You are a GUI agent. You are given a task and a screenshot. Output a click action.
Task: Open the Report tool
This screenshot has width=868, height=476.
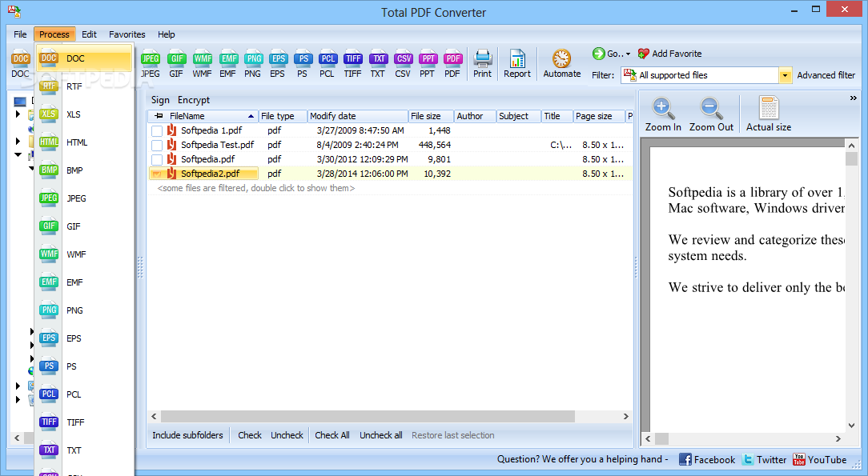pyautogui.click(x=517, y=65)
